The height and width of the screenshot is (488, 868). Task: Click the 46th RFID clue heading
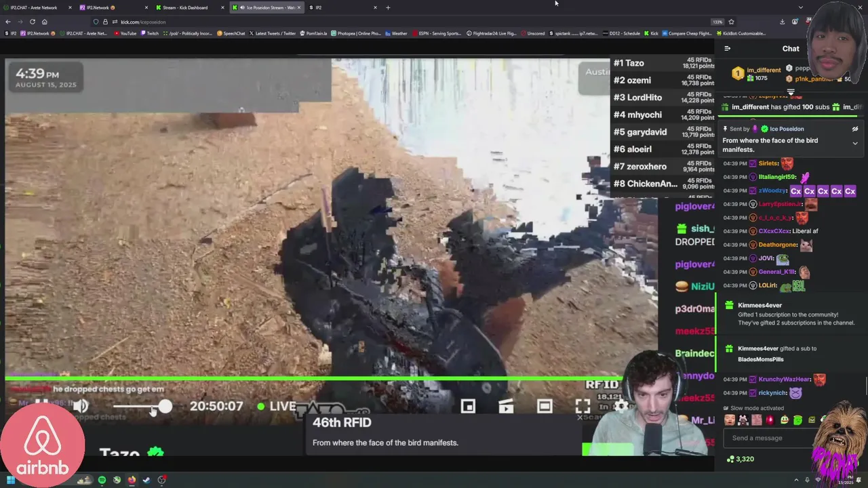pos(342,422)
